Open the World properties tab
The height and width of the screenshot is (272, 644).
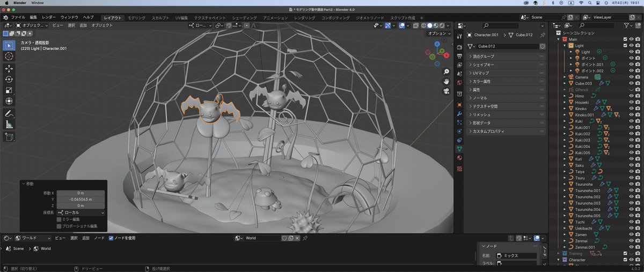pos(459,82)
